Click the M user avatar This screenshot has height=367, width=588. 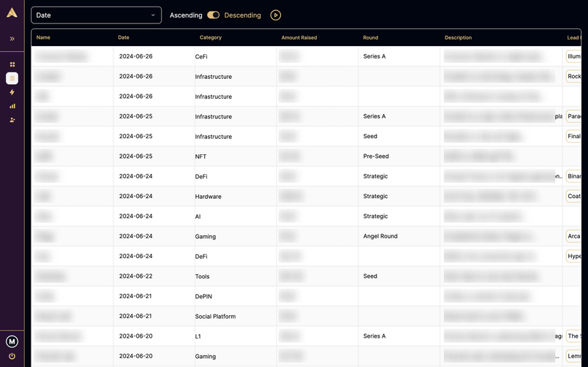(12, 341)
